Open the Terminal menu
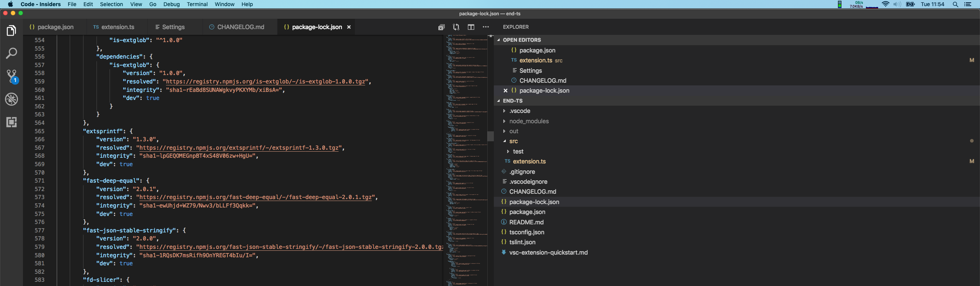980x286 pixels. click(197, 4)
